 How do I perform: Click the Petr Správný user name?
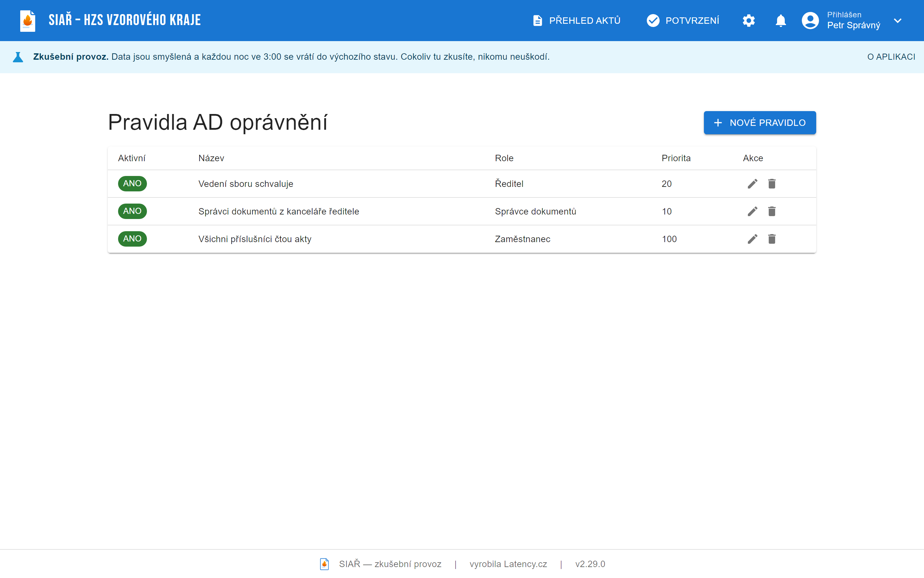853,25
